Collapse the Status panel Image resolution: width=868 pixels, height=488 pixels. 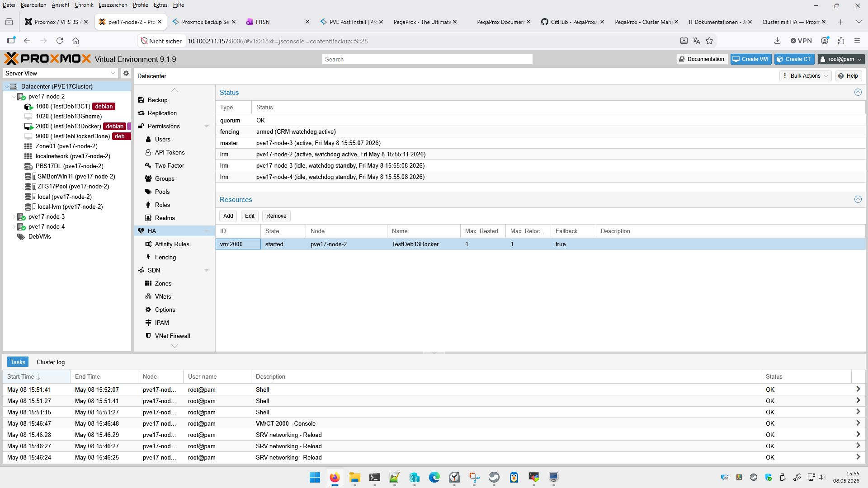[858, 92]
